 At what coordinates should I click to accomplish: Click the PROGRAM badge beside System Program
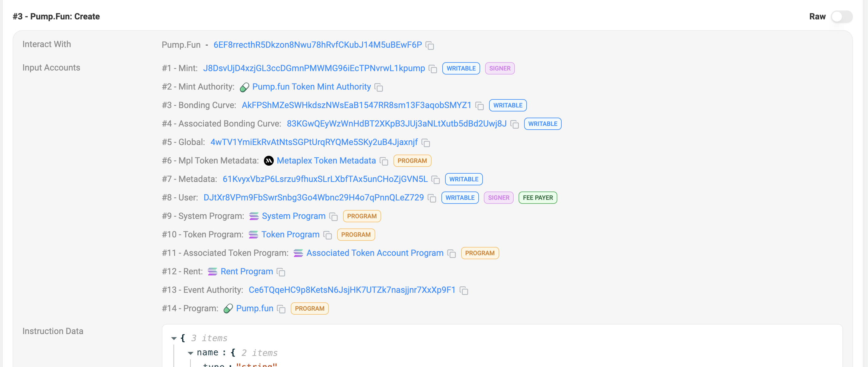point(362,216)
